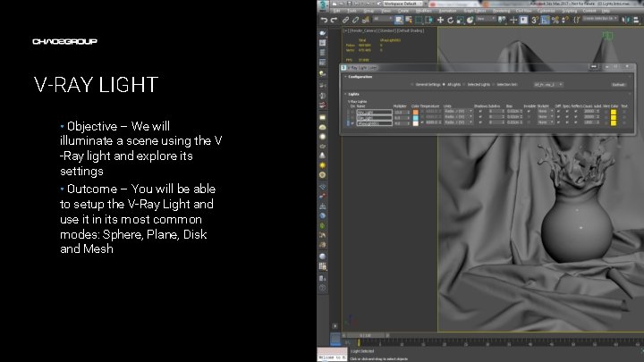Click the yellow V-Ray sun icon
The height and width of the screenshot is (362, 644).
click(323, 165)
